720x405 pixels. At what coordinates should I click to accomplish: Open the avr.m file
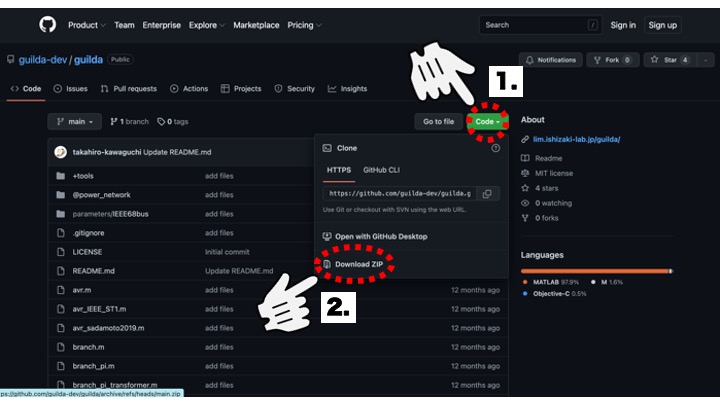[82, 290]
